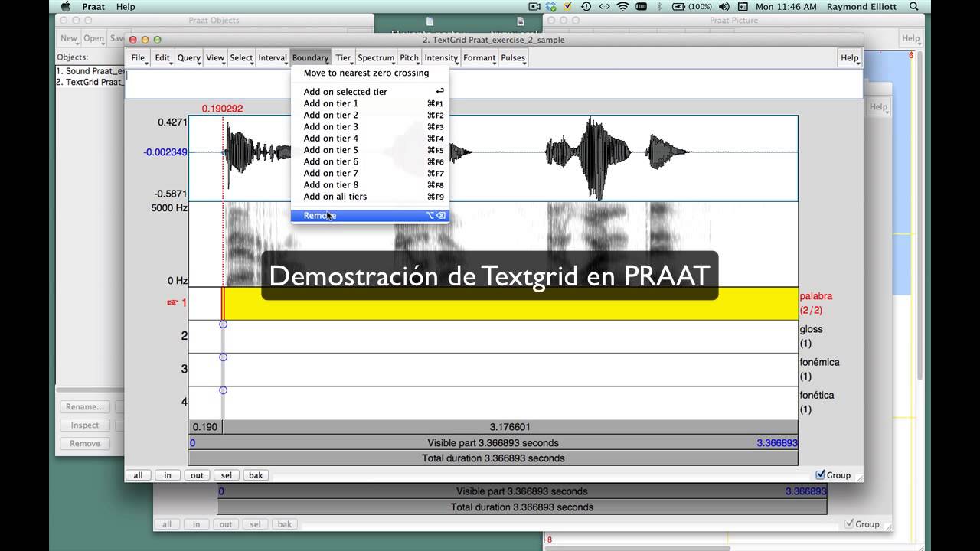This screenshot has height=551, width=980.
Task: Choose Remove from the Boundary menu
Action: [370, 216]
